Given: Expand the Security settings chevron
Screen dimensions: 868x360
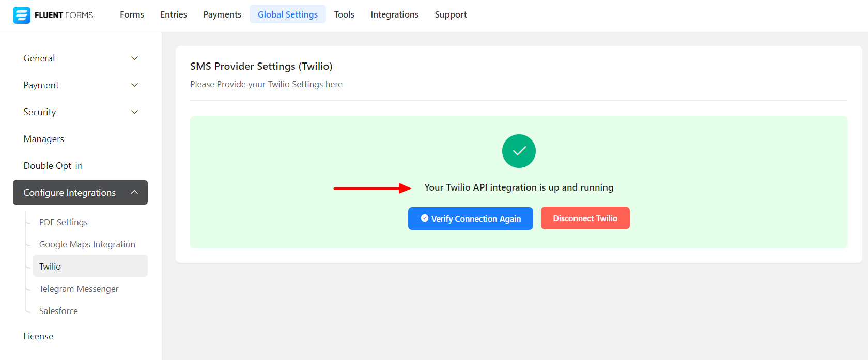Looking at the screenshot, I should click(x=134, y=112).
